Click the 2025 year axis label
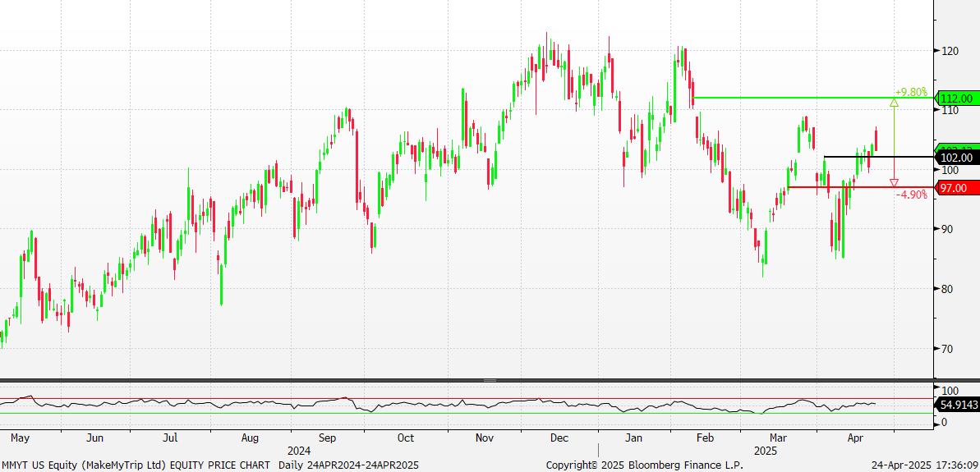 click(x=765, y=451)
